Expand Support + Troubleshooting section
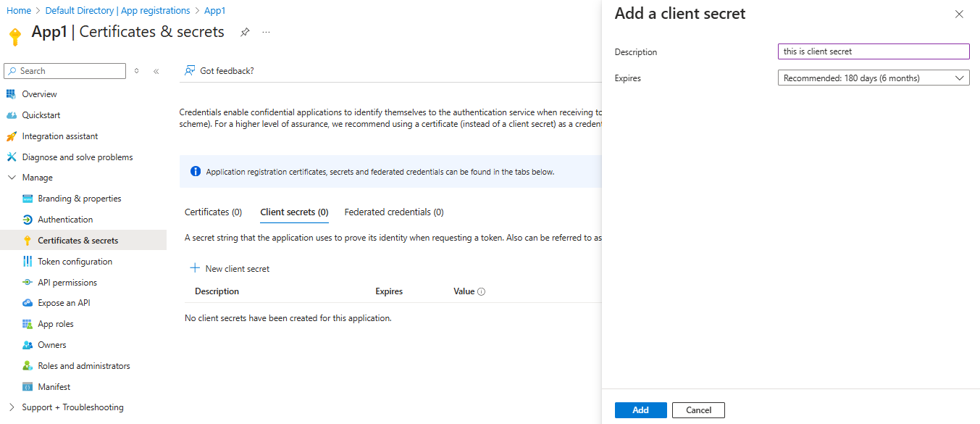The image size is (980, 424). coord(11,407)
